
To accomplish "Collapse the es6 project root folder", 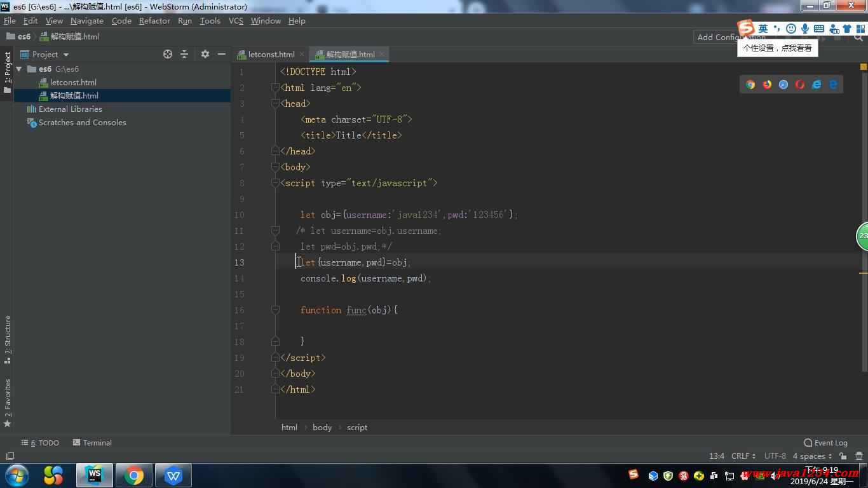I will tap(19, 69).
